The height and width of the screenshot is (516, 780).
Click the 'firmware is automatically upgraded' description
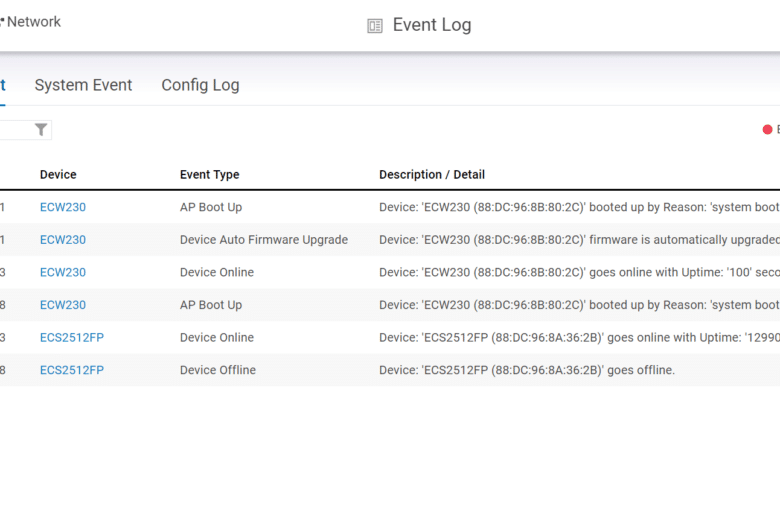(579, 240)
